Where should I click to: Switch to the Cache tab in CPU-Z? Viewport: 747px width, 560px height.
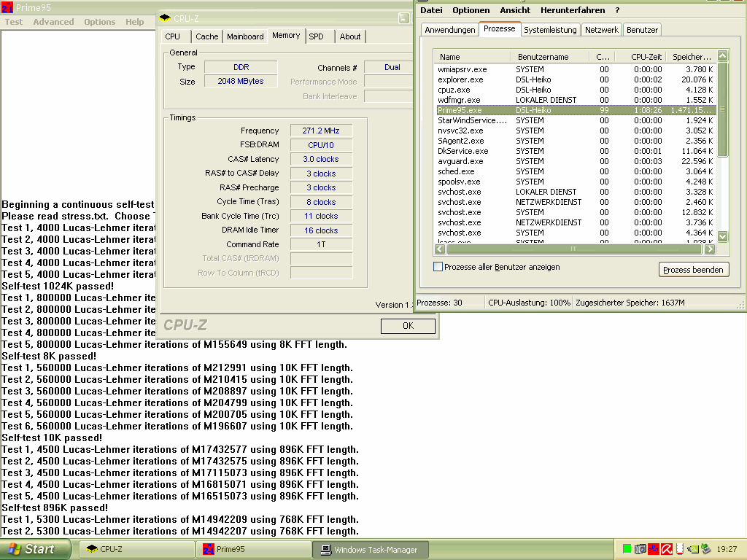(x=206, y=36)
